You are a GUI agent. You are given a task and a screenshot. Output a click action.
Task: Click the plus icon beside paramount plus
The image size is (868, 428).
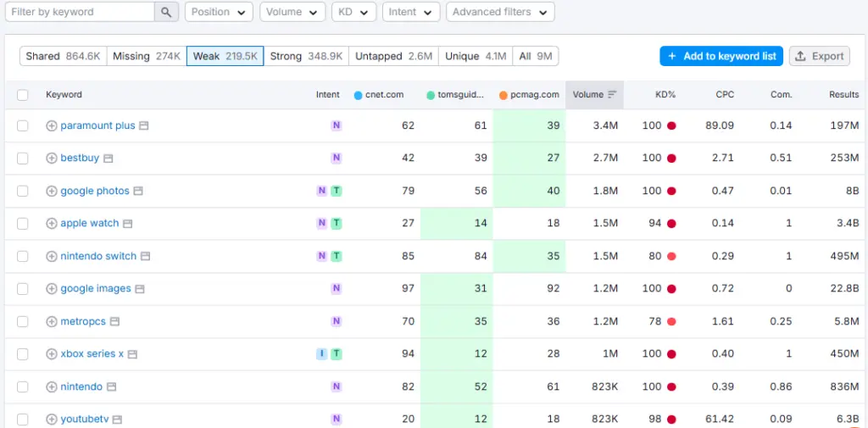click(x=52, y=125)
